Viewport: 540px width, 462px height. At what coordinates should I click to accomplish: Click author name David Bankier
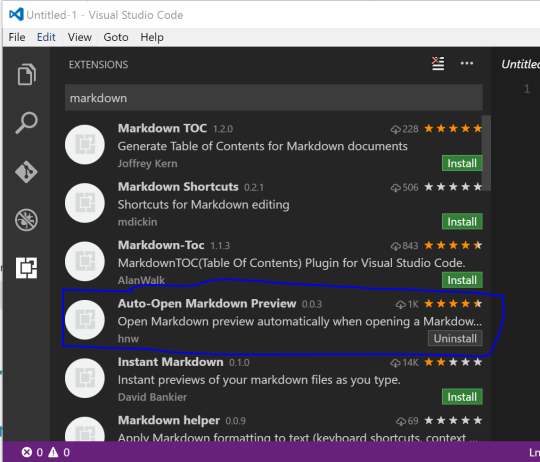click(x=152, y=397)
